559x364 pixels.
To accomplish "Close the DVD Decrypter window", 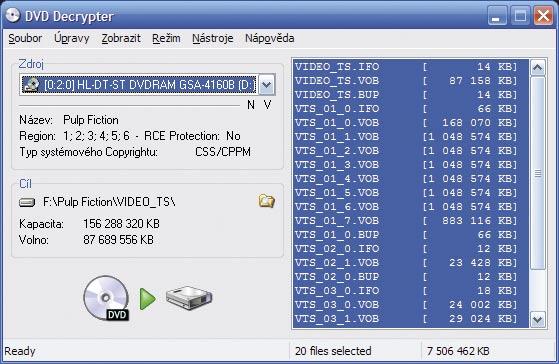I will pos(543,16).
